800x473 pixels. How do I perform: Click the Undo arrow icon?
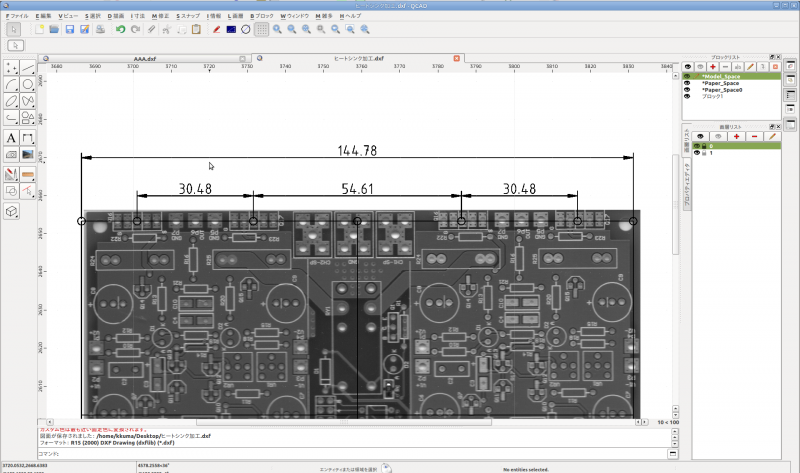click(x=121, y=29)
